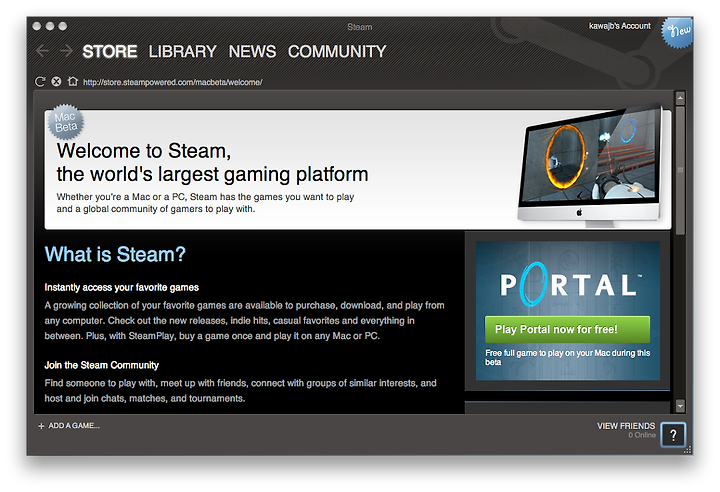The width and height of the screenshot is (720, 492).
Task: Click Instantly access your favorite games heading
Action: [122, 288]
